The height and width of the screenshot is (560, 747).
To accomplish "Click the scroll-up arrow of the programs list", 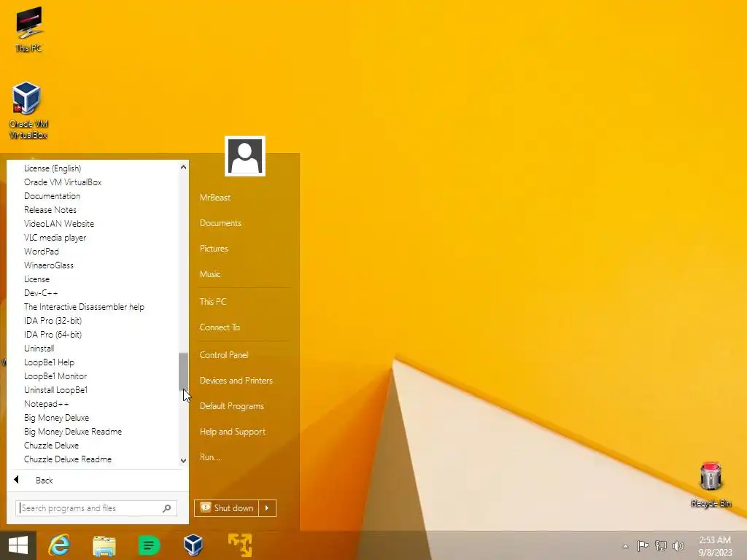I will (x=183, y=167).
